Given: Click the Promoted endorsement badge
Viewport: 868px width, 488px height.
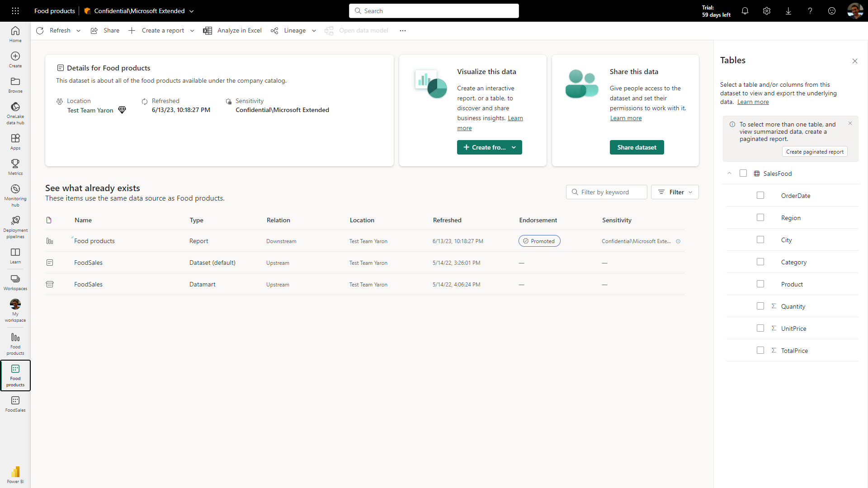Looking at the screenshot, I should [x=539, y=241].
